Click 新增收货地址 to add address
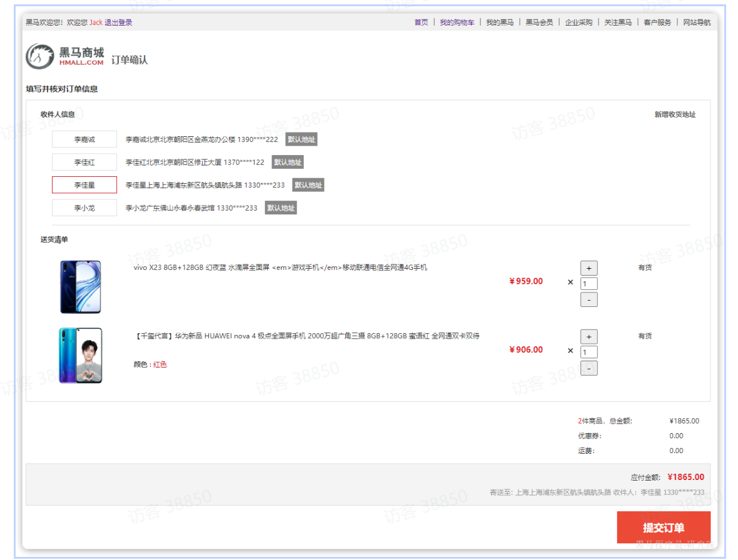Image resolution: width=738 pixels, height=560 pixels. pyautogui.click(x=675, y=114)
